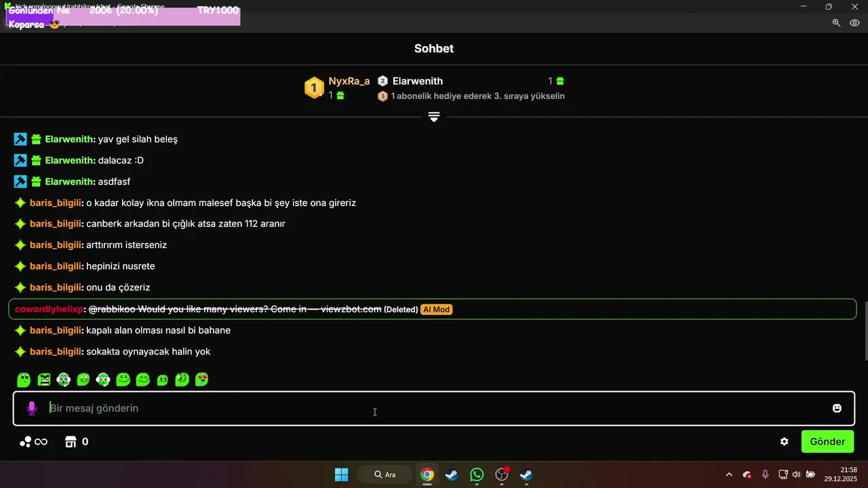Click the 'o kadar kolay ikna olmam' message

[221, 203]
